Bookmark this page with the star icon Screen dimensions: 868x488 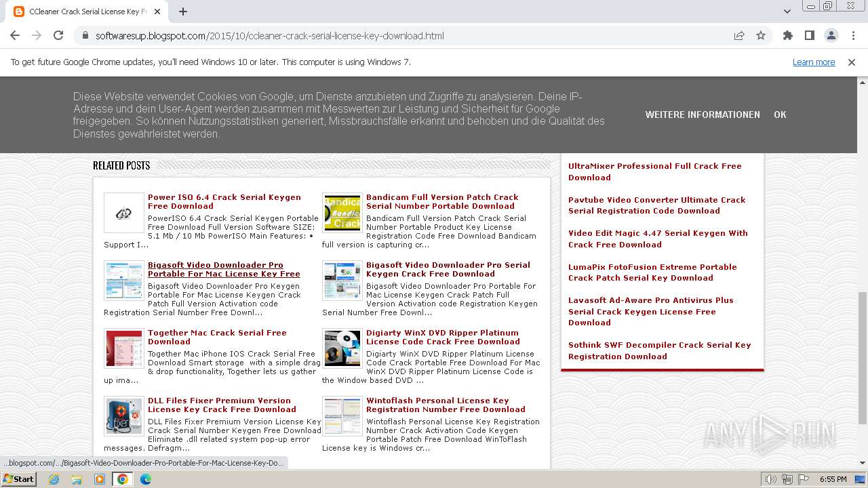(x=761, y=36)
